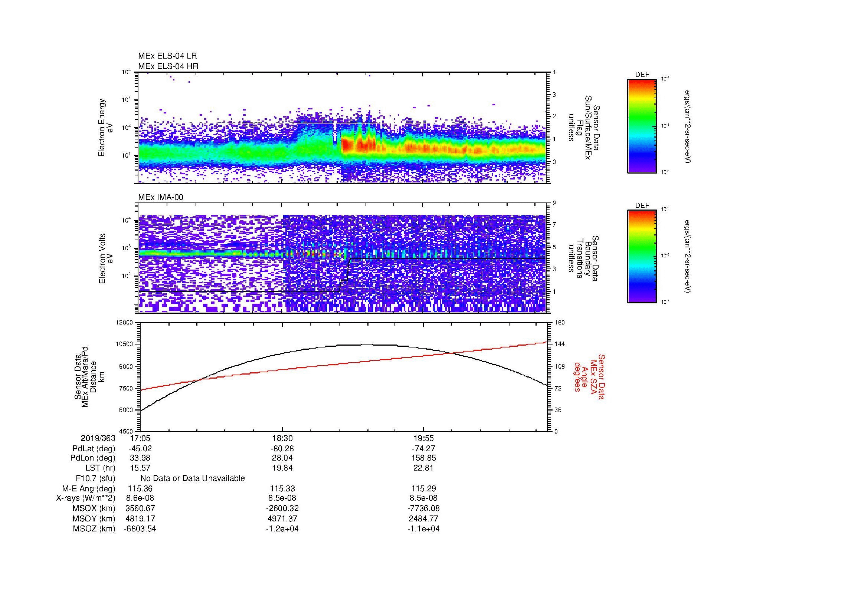The image size is (868, 613).
Task: Click the 'MEx ELS-04 HR' panel title
Action: pos(168,66)
